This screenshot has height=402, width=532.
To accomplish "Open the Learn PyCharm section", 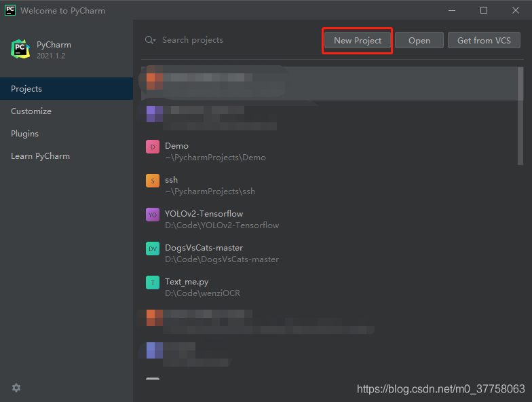I will coord(66,156).
